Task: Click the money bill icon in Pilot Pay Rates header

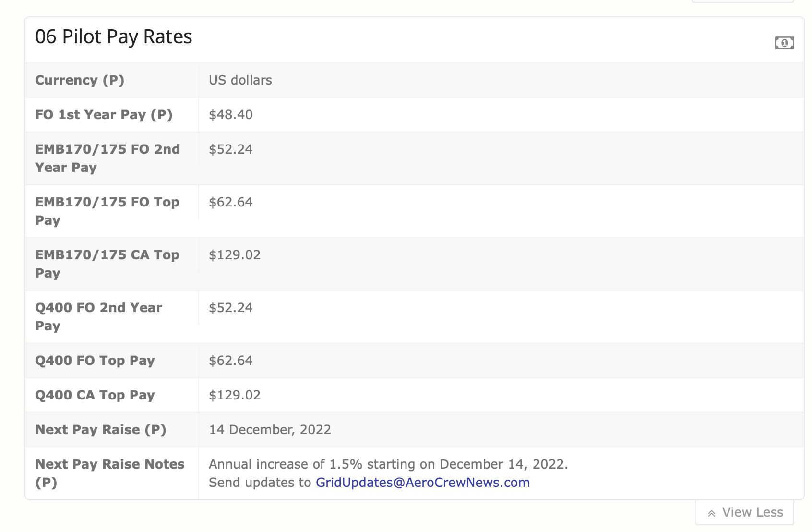Action: pyautogui.click(x=784, y=43)
